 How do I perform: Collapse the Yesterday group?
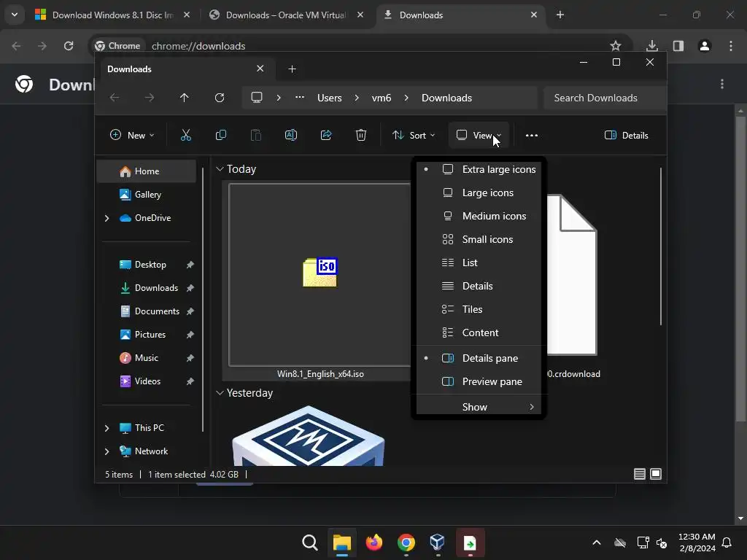220,393
